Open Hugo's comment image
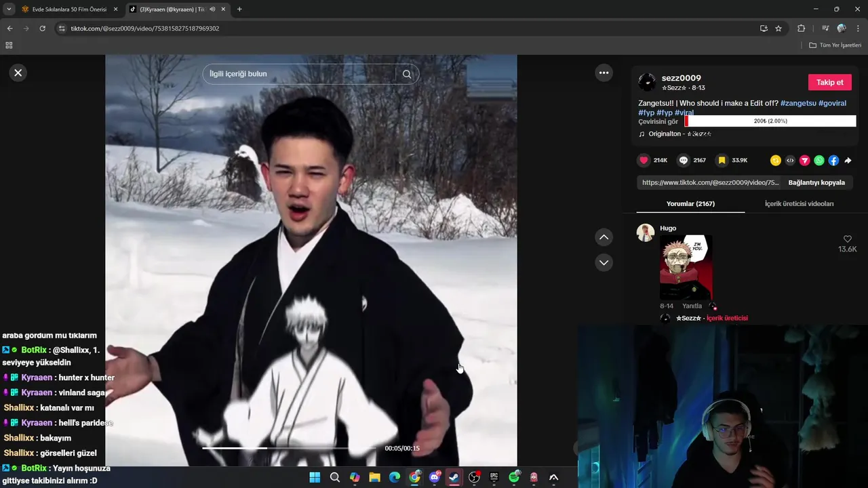Screen dimensions: 868x488 point(686,267)
